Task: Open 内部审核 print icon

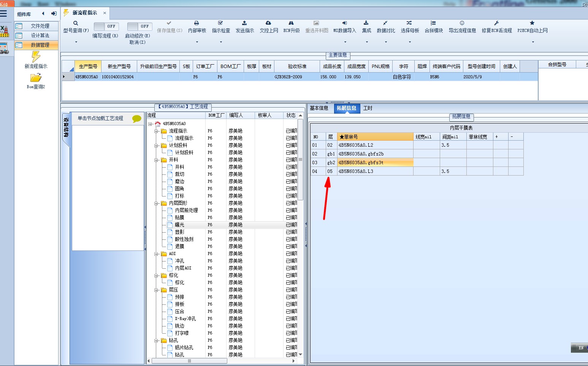Action: (x=197, y=23)
